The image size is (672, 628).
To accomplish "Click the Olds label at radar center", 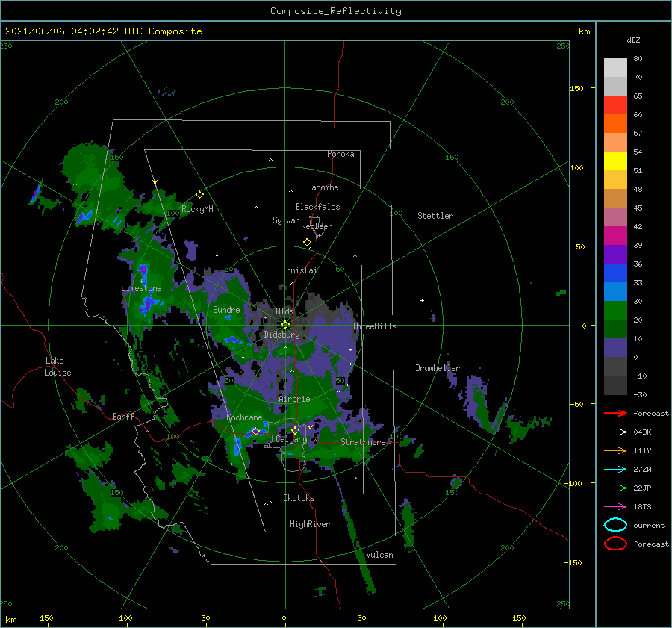I will [x=284, y=311].
